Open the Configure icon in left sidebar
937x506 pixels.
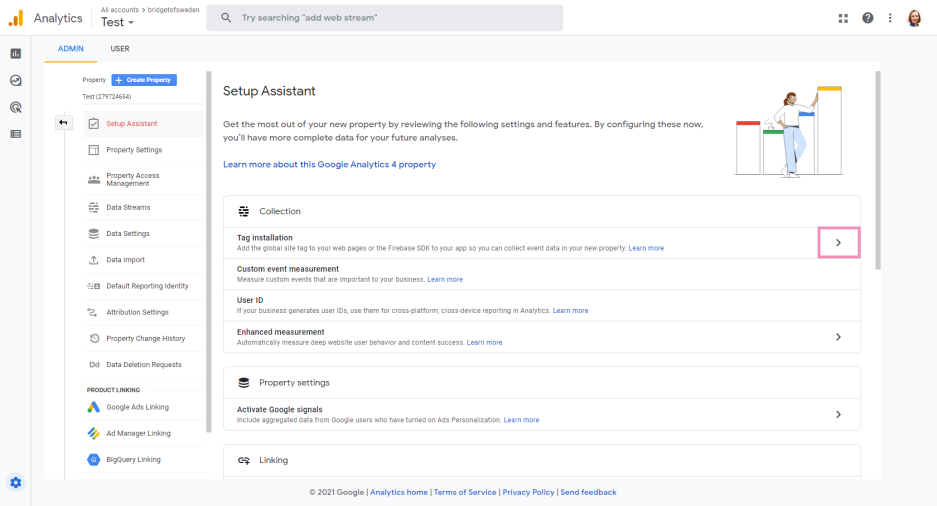pos(16,133)
